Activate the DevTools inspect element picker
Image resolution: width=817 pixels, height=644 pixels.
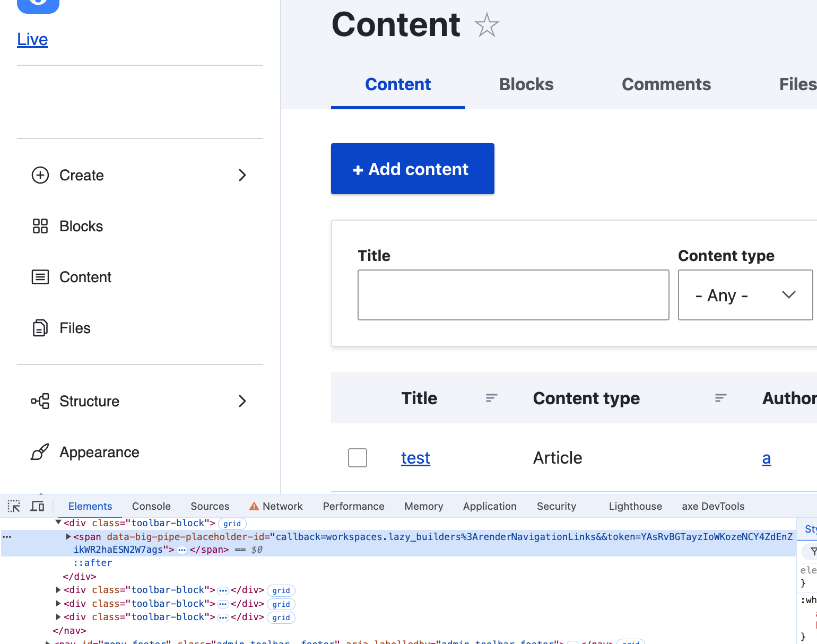point(14,506)
